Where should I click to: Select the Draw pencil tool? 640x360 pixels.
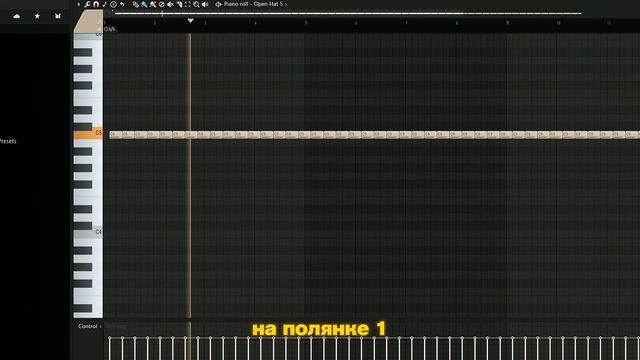136,4
